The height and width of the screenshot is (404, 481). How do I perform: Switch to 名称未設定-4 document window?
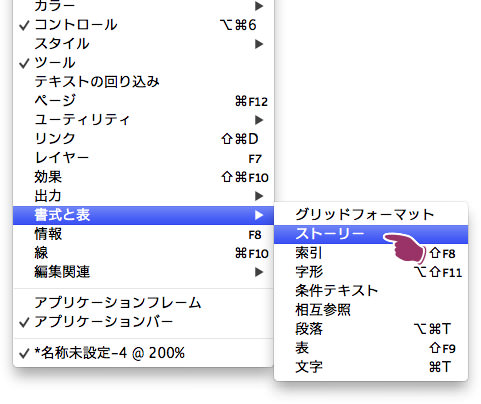pyautogui.click(x=143, y=353)
